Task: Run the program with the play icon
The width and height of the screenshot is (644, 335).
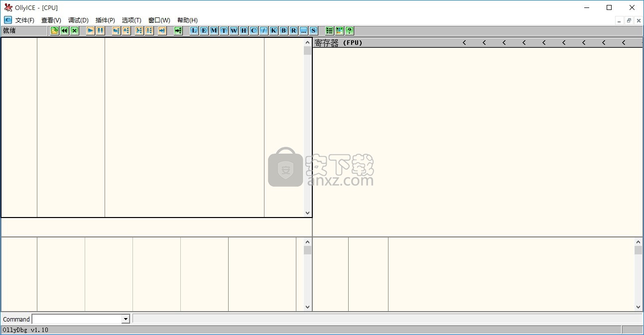Action: (x=91, y=31)
